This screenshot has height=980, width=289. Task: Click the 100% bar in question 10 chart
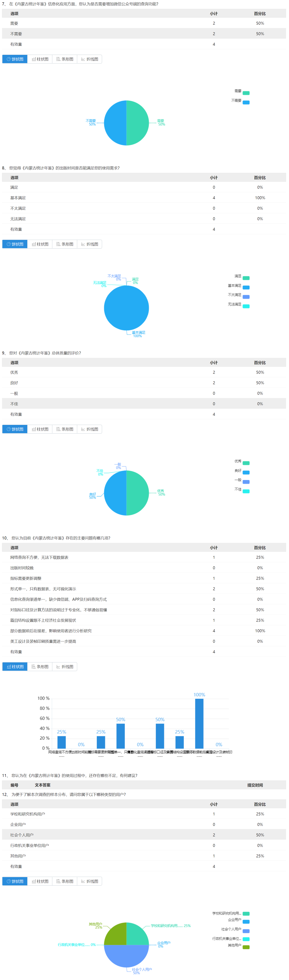coord(199,724)
